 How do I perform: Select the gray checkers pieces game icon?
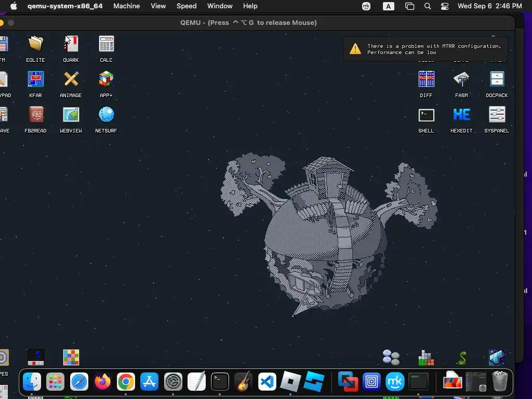coord(391,357)
